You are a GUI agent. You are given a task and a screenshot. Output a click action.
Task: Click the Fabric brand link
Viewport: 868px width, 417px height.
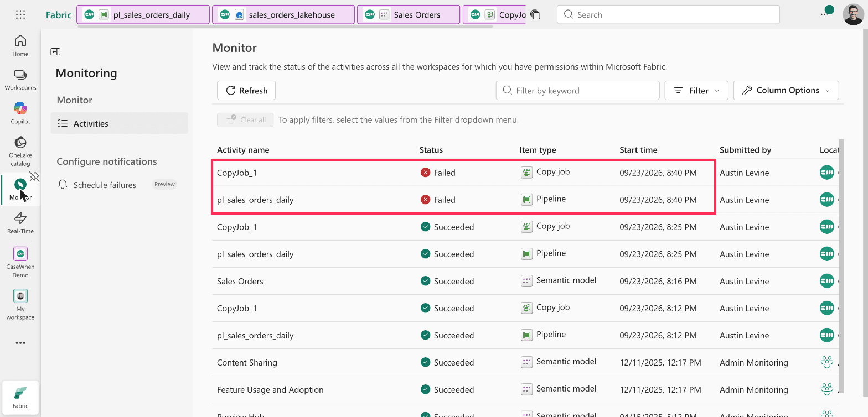click(59, 15)
